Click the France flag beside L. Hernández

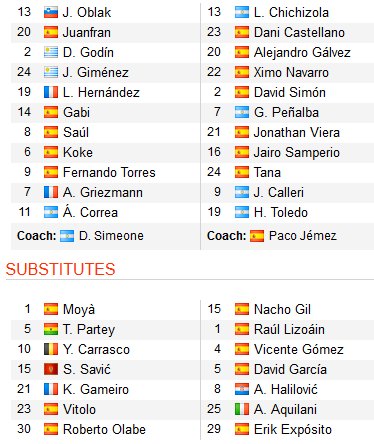(x=51, y=93)
